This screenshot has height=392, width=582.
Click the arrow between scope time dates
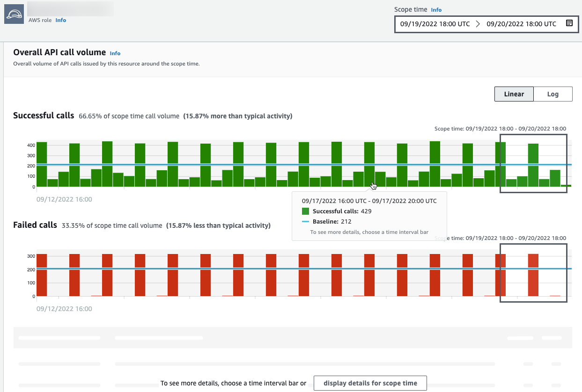pos(478,24)
